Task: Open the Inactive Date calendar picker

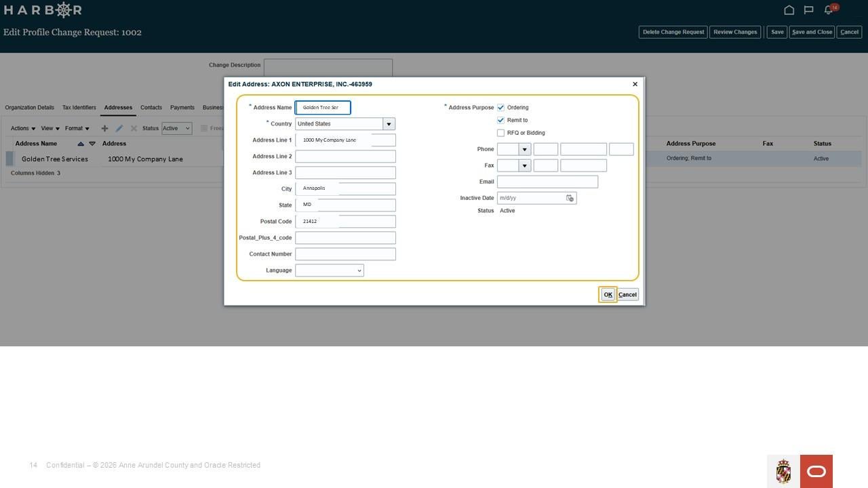Action: 570,198
